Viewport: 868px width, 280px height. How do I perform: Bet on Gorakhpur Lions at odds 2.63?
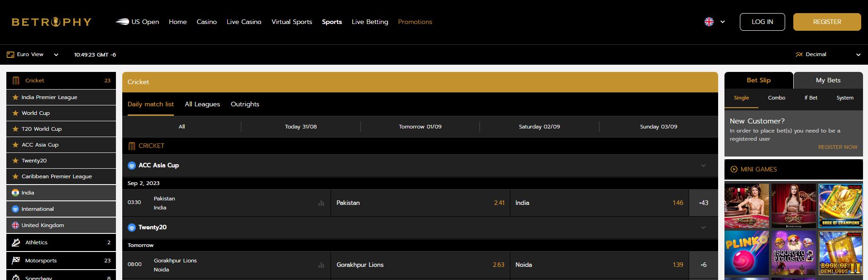click(420, 265)
